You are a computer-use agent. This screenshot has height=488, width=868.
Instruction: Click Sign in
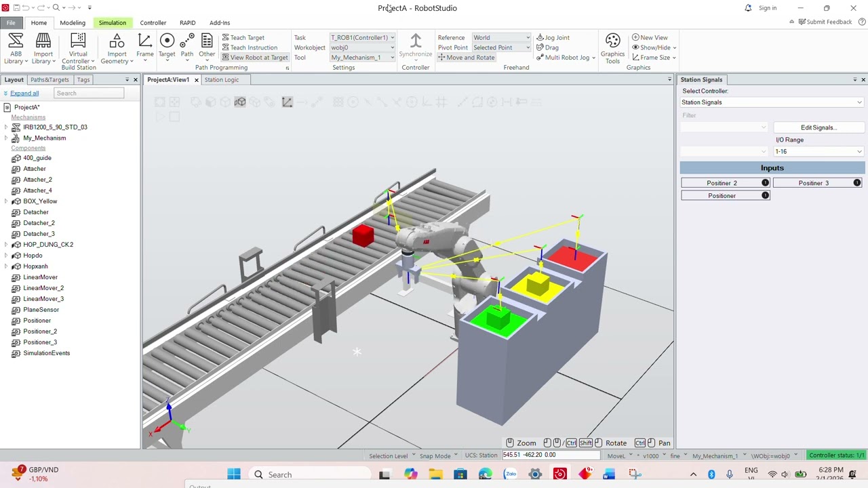tap(768, 8)
